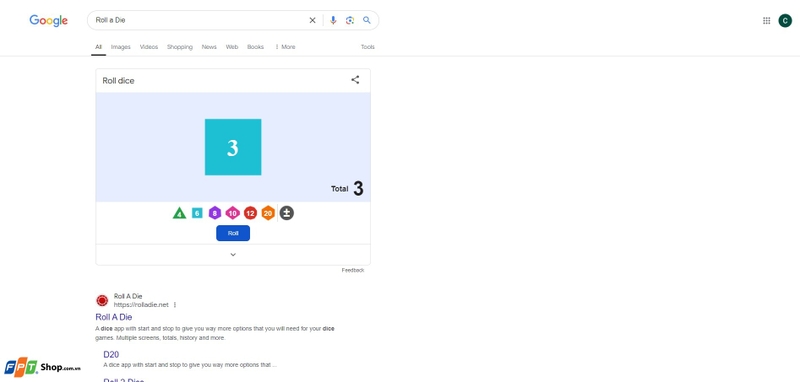Add a 10-sided pink die
The width and height of the screenshot is (800, 382).
[x=233, y=213]
